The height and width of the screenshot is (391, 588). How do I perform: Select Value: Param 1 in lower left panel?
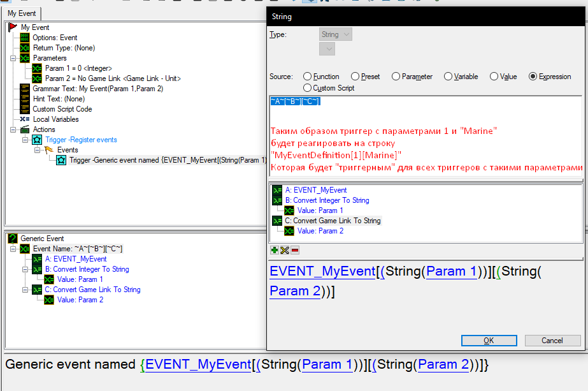80,279
